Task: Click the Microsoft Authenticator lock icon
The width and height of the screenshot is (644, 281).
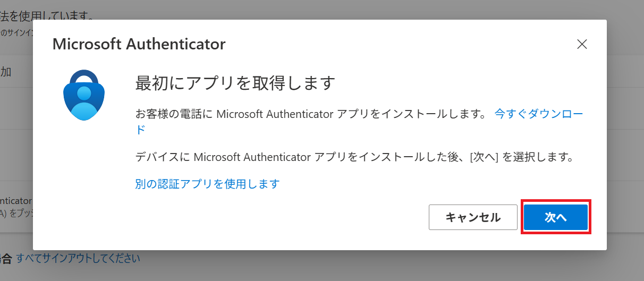Action: click(84, 95)
